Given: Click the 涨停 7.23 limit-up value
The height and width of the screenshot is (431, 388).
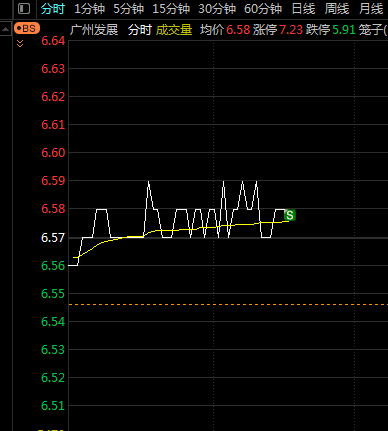Looking at the screenshot, I should pos(278,30).
